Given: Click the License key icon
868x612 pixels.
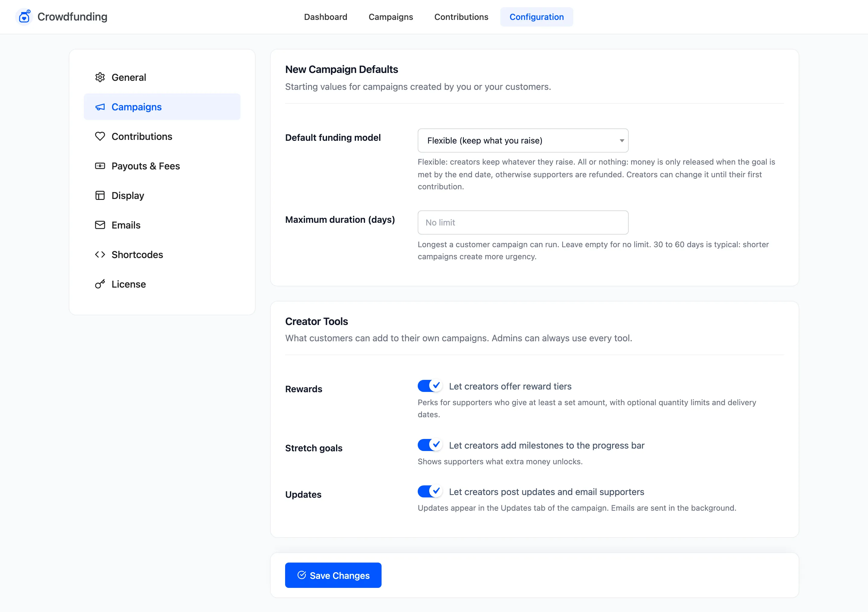Looking at the screenshot, I should [x=100, y=284].
